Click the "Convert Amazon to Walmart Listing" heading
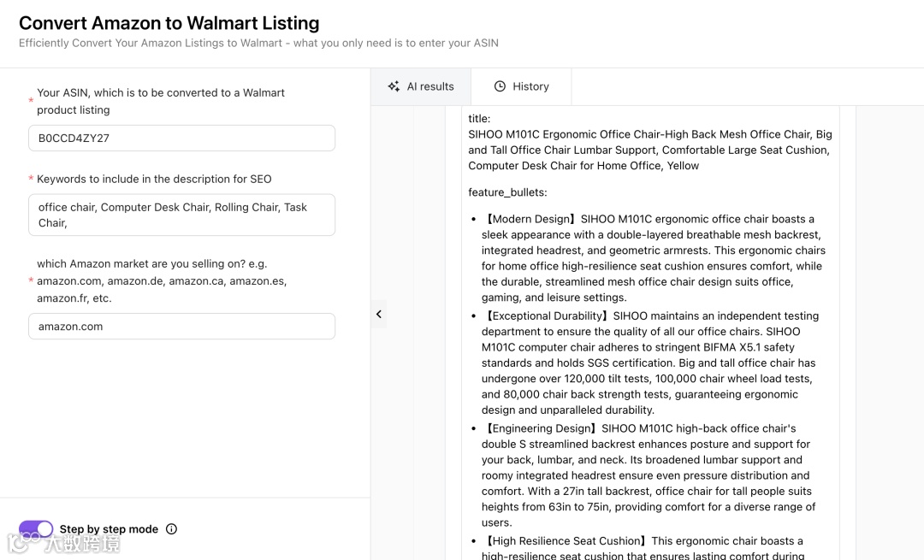 tap(169, 23)
